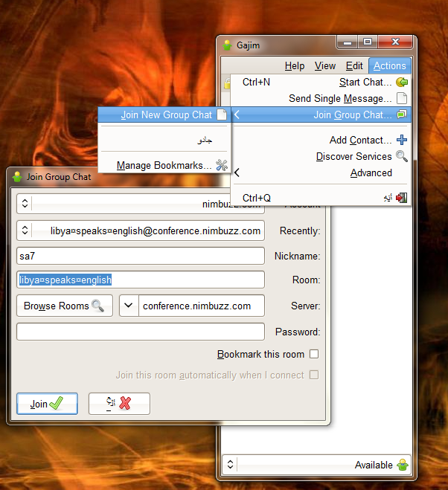This screenshot has width=448, height=490.
Task: Open the Recently rooms combo box arrows
Action: pyautogui.click(x=25, y=231)
